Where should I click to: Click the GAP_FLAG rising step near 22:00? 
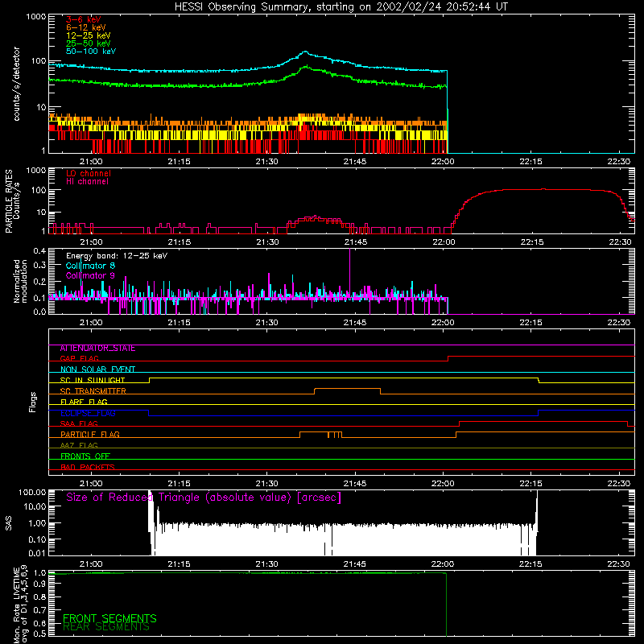pyautogui.click(x=448, y=358)
